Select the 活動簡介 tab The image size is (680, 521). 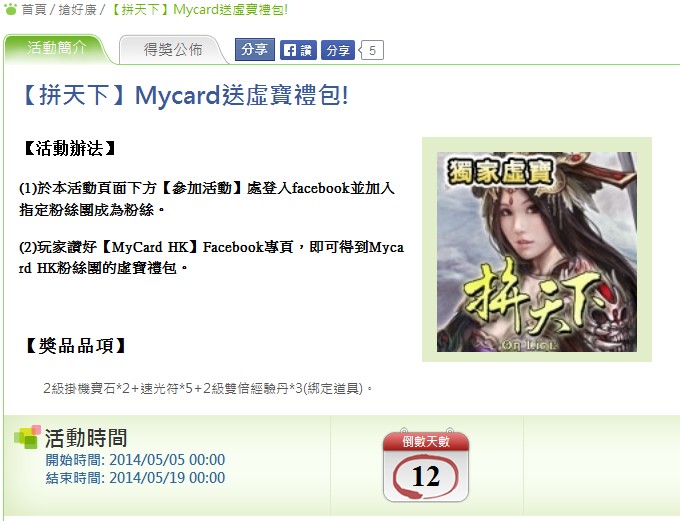[x=56, y=49]
